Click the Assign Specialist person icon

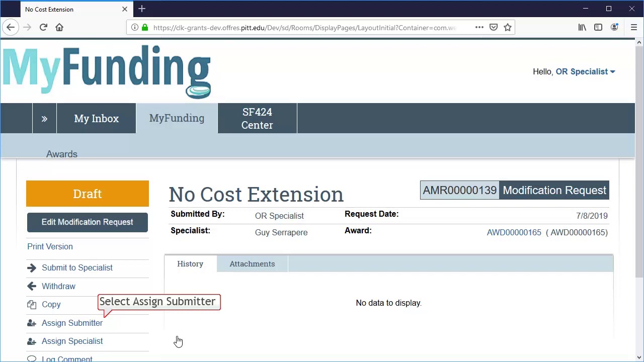tap(32, 341)
